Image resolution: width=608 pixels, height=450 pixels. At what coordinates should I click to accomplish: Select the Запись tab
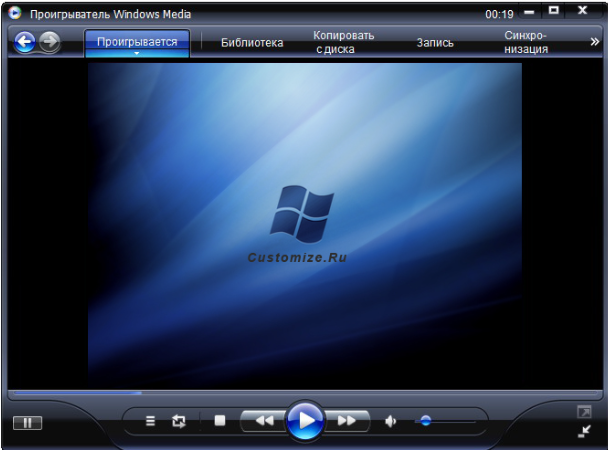tap(435, 43)
